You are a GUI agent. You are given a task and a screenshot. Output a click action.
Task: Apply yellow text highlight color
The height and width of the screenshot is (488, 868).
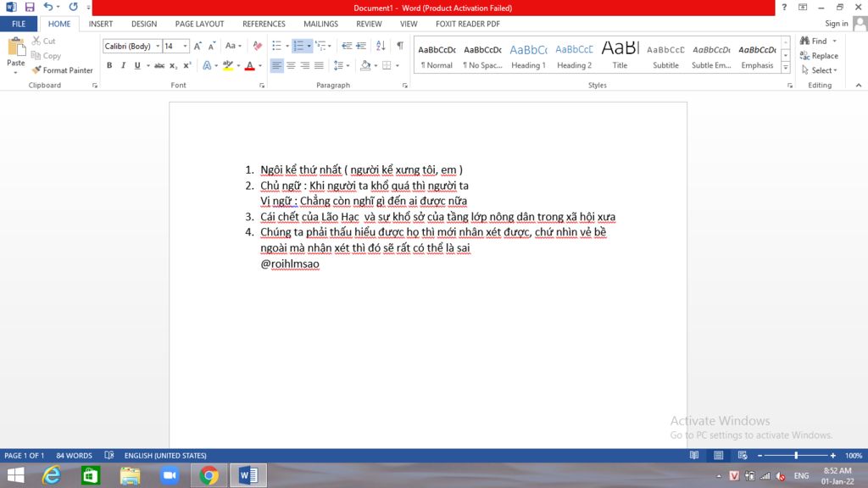(x=227, y=65)
